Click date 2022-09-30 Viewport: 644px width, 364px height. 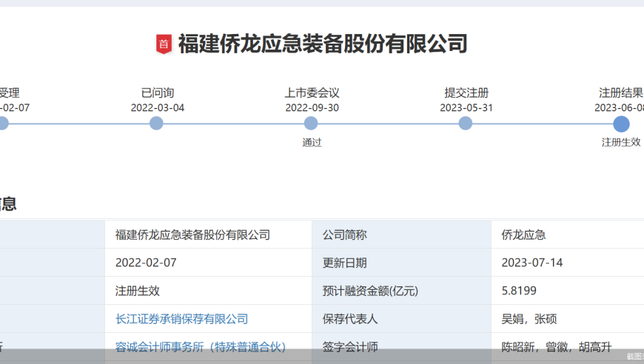(x=312, y=108)
